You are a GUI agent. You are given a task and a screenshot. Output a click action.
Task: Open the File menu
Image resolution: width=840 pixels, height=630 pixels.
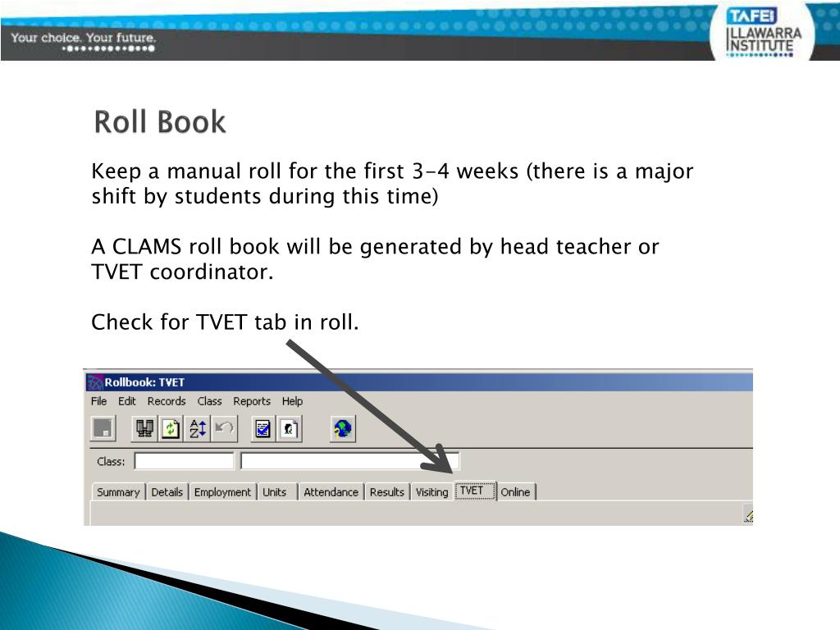click(98, 401)
